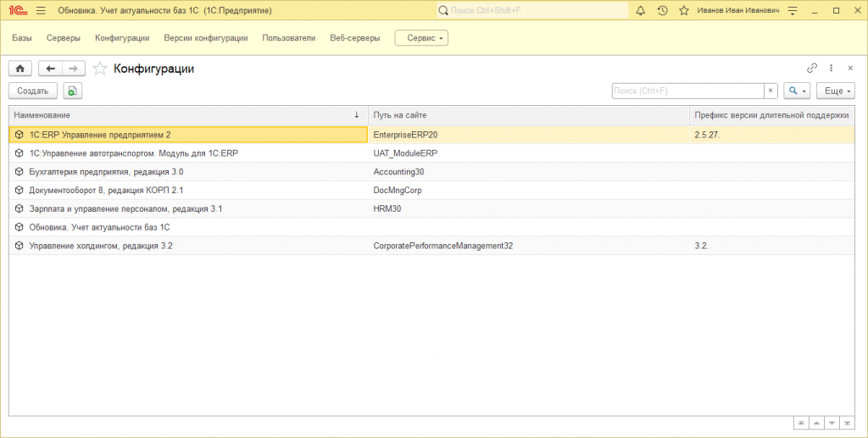Open title bar settings lines icon
The image size is (868, 438).
click(793, 10)
